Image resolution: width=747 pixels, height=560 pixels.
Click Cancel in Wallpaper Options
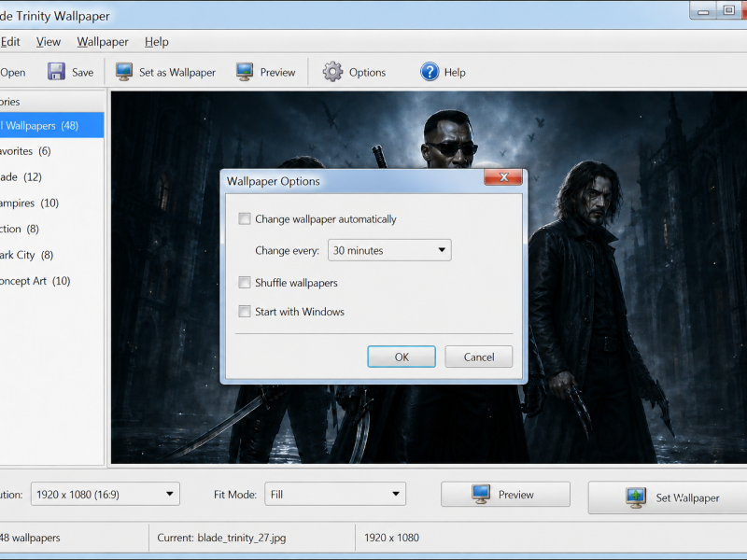(x=479, y=357)
